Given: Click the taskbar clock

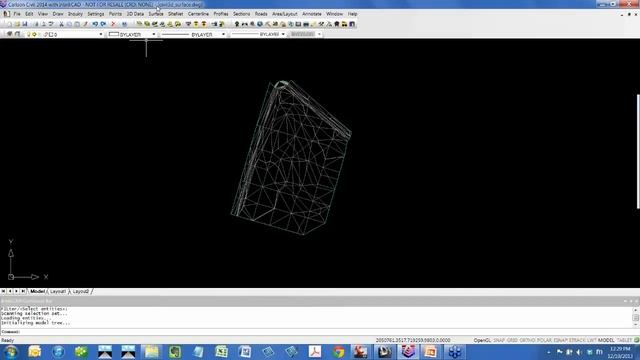Looking at the screenshot, I should [620, 352].
